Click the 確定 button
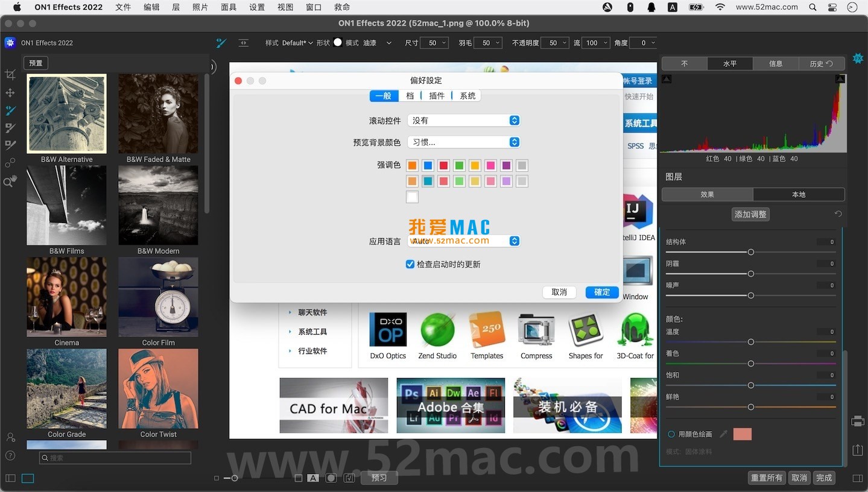Viewport: 868px width, 492px height. click(602, 292)
